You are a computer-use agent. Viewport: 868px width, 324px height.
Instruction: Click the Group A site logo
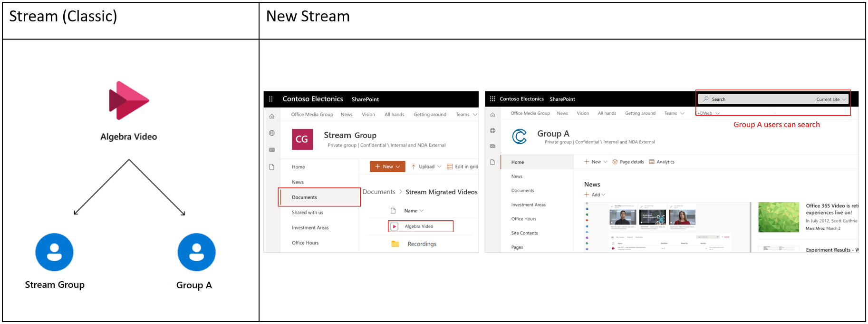point(520,137)
